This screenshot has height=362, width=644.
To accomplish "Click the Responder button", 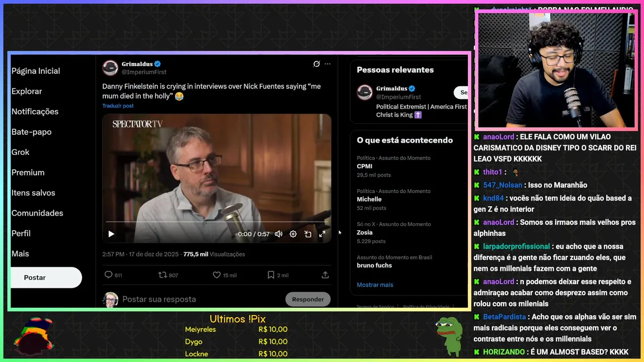I will (x=308, y=299).
